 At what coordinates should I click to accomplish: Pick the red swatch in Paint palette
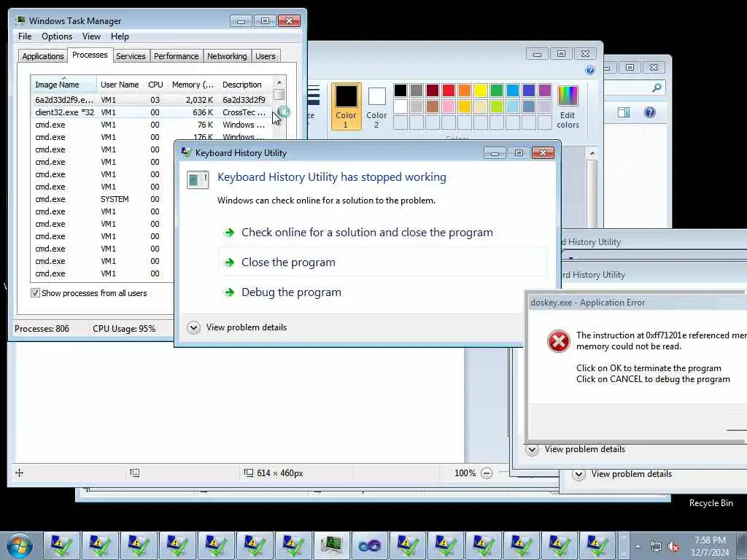click(x=449, y=90)
